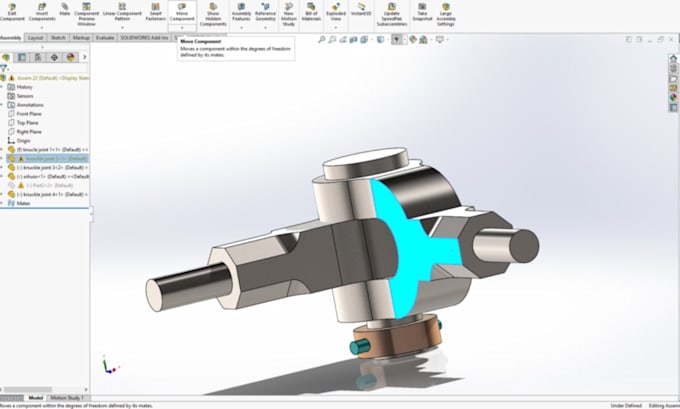Select Linear Component Pattern tool
Screen dimensions: 680x409
tap(122, 12)
